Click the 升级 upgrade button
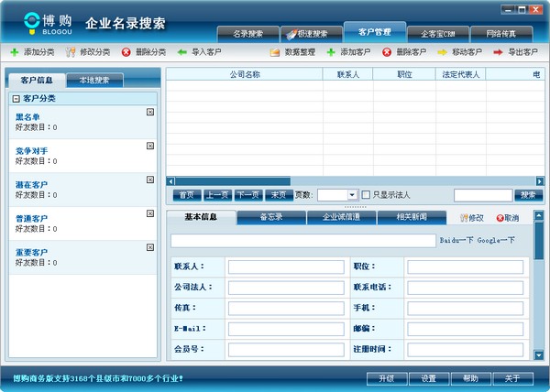The image size is (550, 392). click(387, 378)
